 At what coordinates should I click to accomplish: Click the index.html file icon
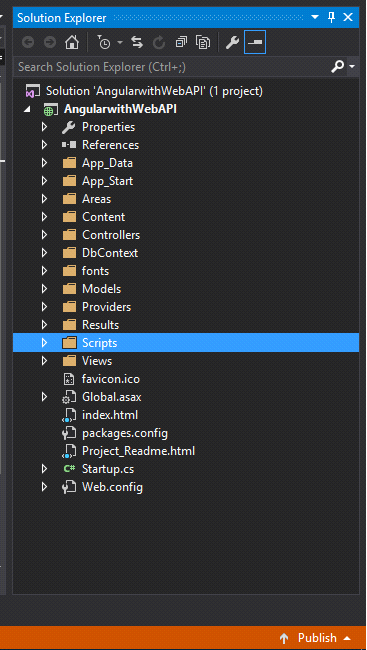(x=69, y=415)
